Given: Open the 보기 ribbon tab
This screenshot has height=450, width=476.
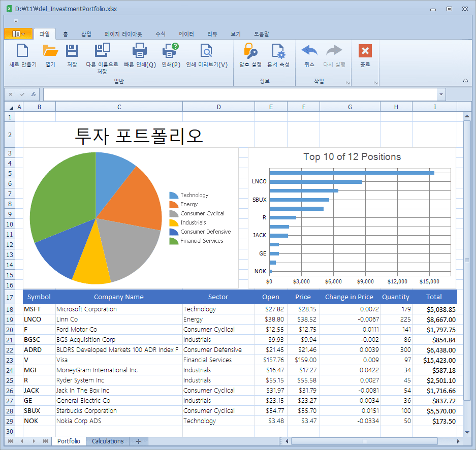Looking at the screenshot, I should 236,34.
